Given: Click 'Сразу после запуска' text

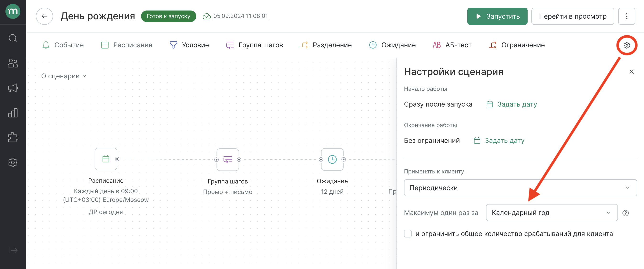Looking at the screenshot, I should [438, 104].
